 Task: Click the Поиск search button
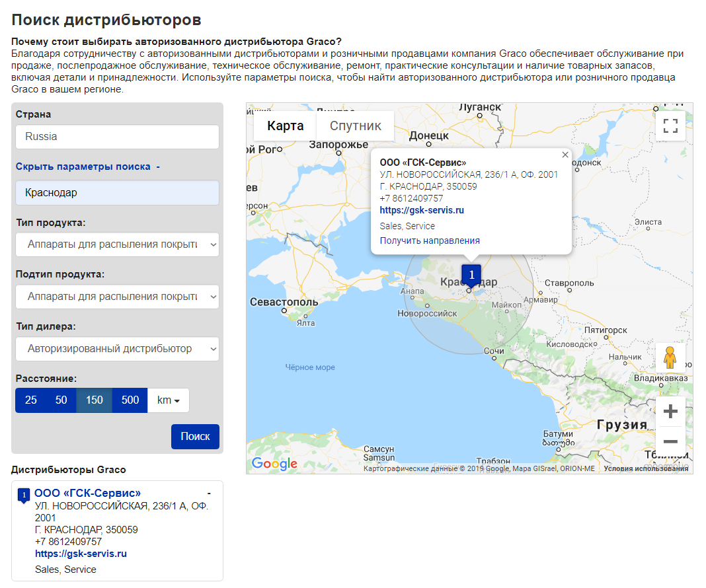pos(195,437)
